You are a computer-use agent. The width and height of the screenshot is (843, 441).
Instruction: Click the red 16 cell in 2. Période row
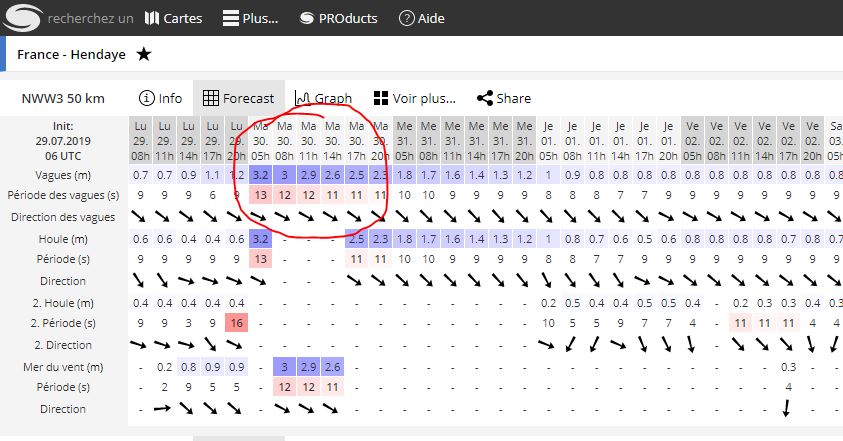tap(237, 323)
